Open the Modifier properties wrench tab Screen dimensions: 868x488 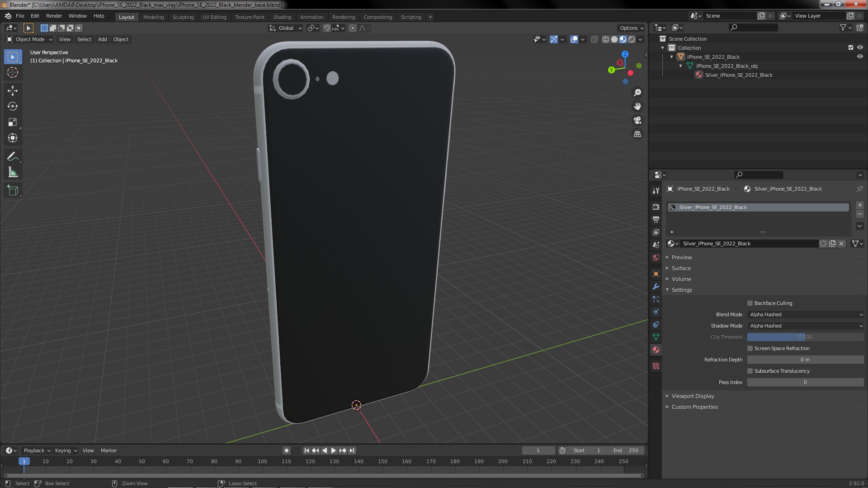pyautogui.click(x=656, y=286)
